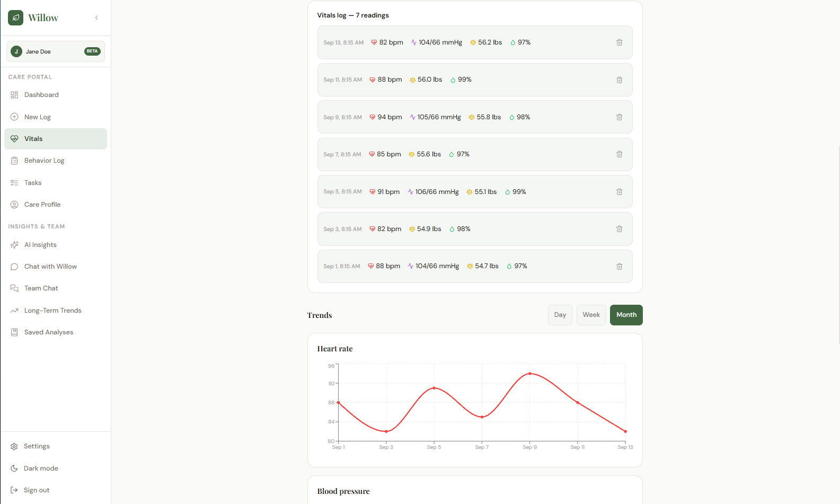Click the Care Profile person icon
This screenshot has width=840, height=504.
14,205
